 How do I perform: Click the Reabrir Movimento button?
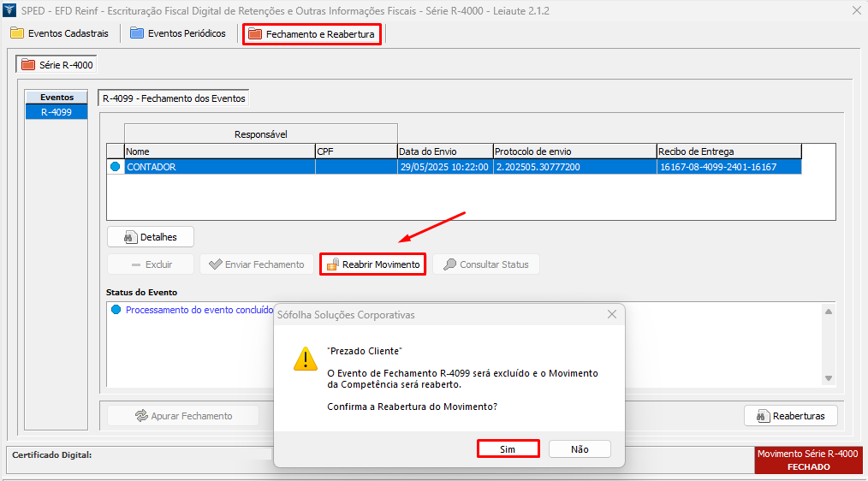[x=372, y=264]
